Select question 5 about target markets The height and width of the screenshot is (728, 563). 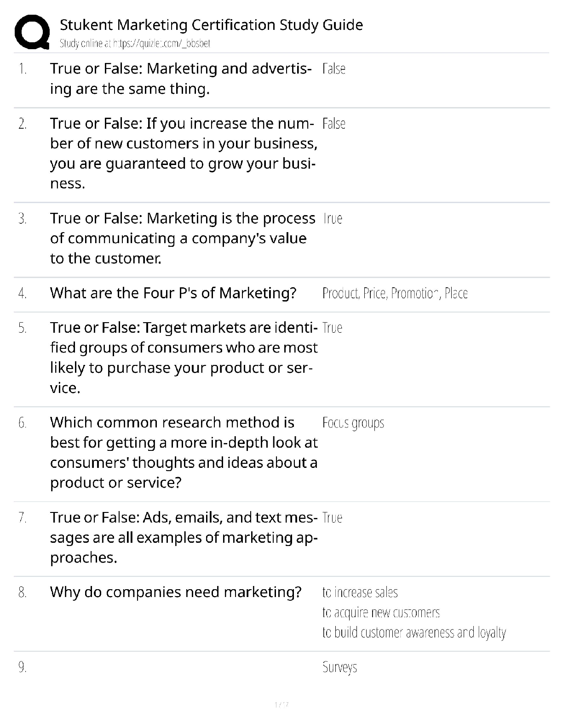[x=184, y=358]
